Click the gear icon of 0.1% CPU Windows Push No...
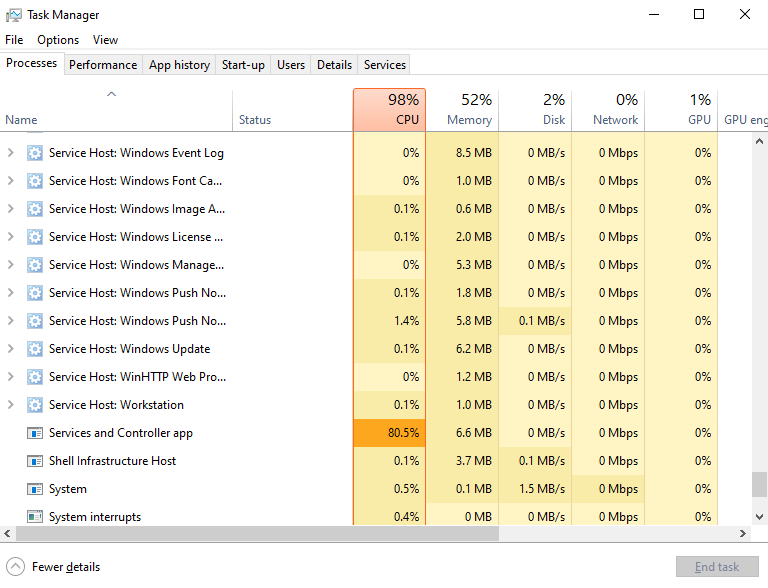The height and width of the screenshot is (588, 768). [34, 293]
